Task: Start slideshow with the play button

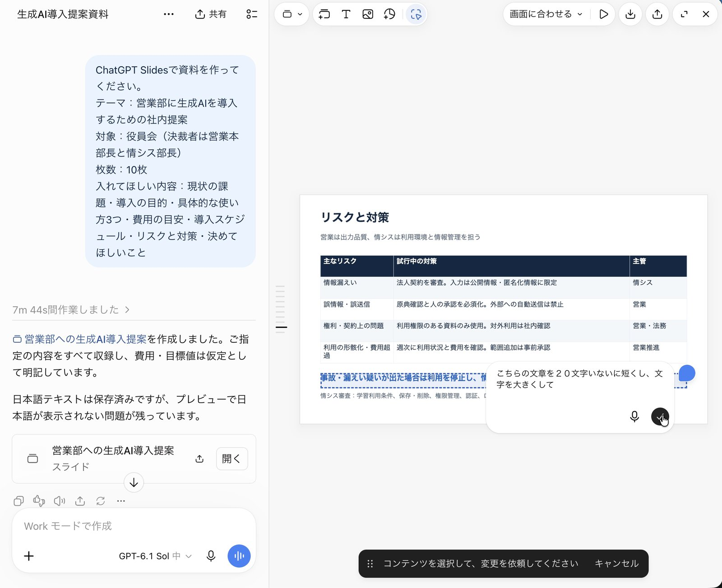Action: pyautogui.click(x=603, y=14)
